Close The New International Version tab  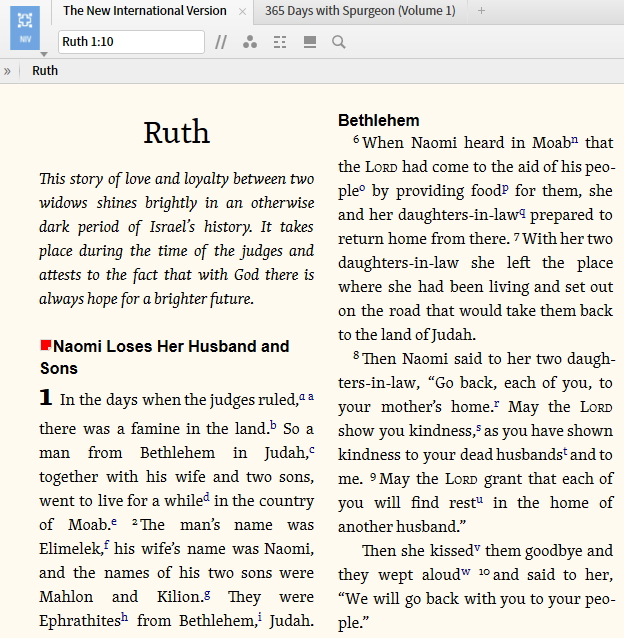[242, 12]
